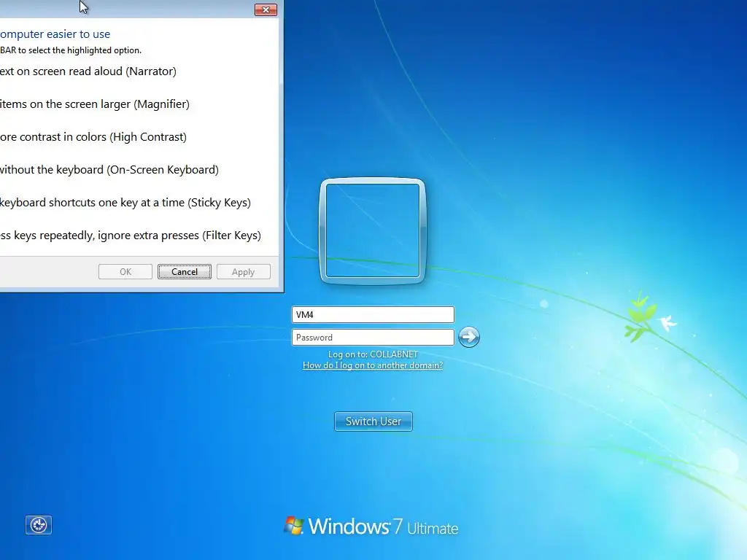The width and height of the screenshot is (747, 560).
Task: Click the OK button in the dialog
Action: (125, 271)
